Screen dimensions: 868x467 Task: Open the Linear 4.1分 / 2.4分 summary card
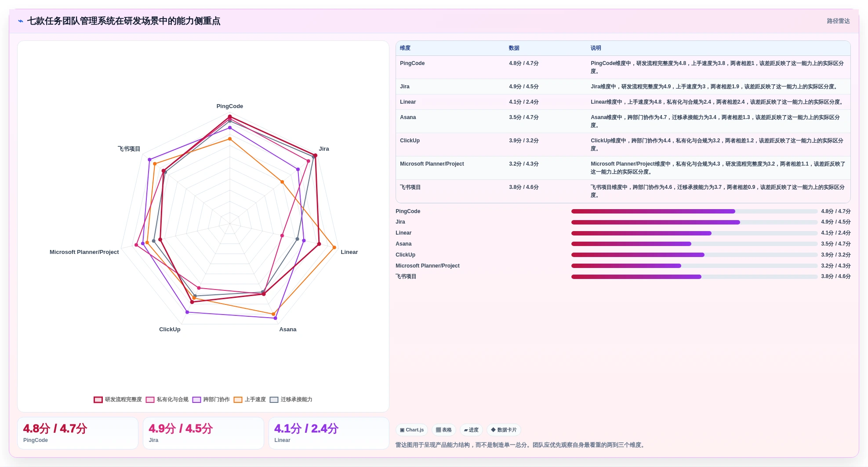[x=329, y=433]
